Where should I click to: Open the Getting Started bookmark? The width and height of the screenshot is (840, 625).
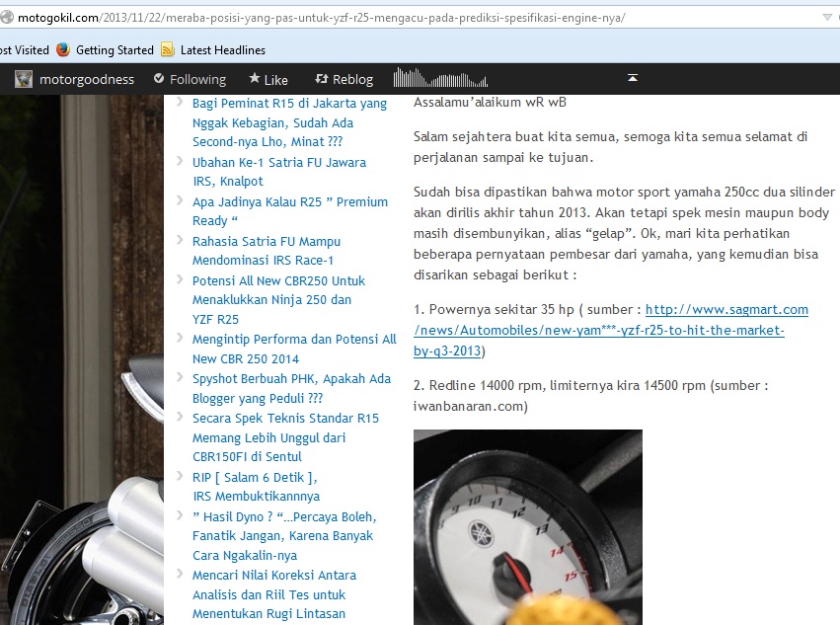(x=115, y=49)
